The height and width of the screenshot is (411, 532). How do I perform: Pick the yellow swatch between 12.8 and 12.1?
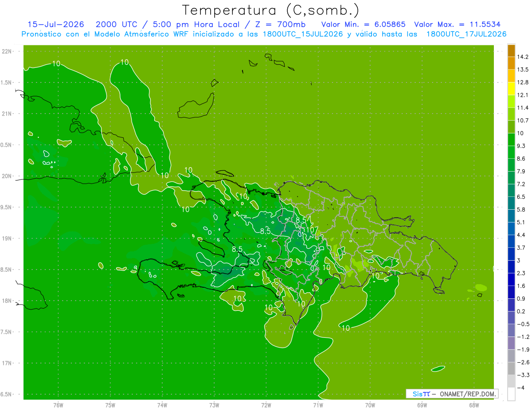[x=511, y=89]
